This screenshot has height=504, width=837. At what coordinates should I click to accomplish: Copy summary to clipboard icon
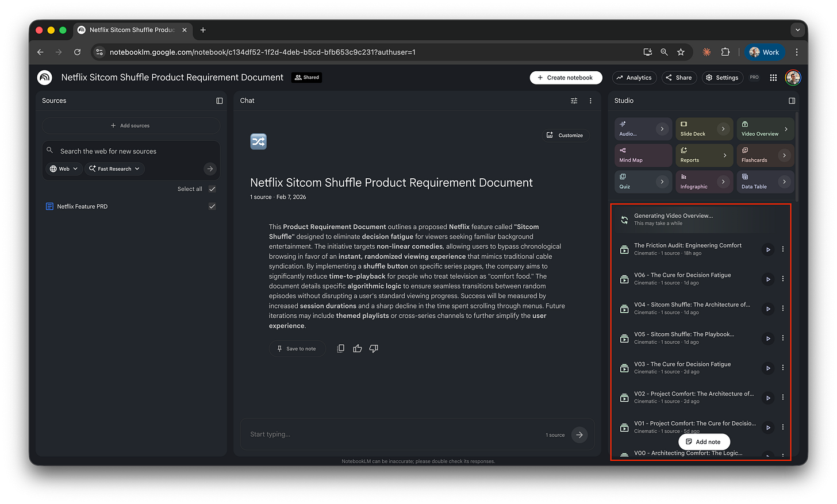pos(340,348)
